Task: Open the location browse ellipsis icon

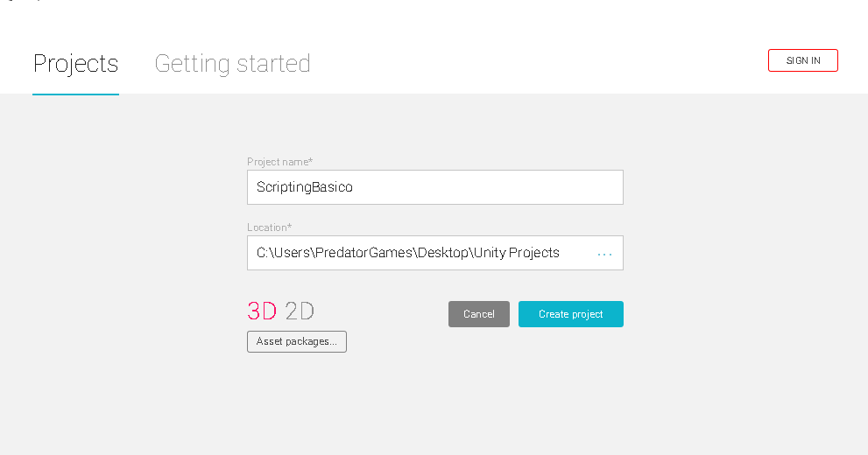Action: click(604, 254)
